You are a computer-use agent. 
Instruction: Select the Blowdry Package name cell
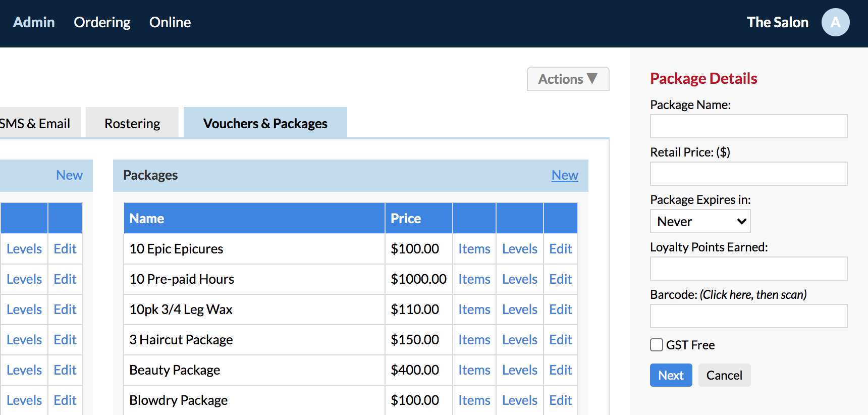tap(254, 400)
